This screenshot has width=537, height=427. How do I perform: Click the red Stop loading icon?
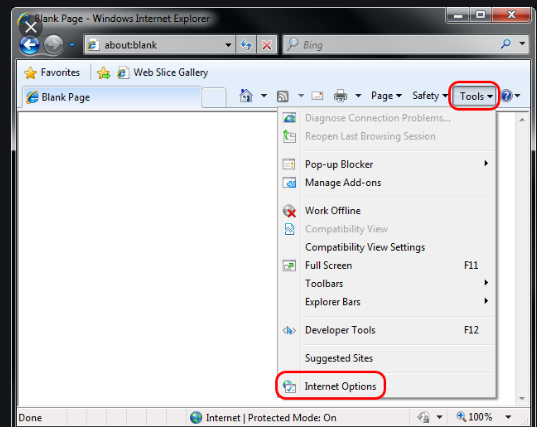click(267, 45)
